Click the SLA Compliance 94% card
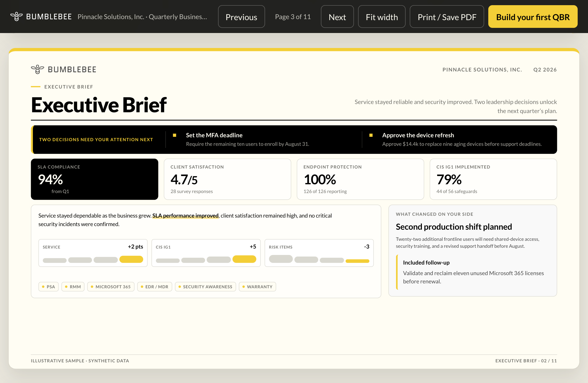 (x=95, y=179)
